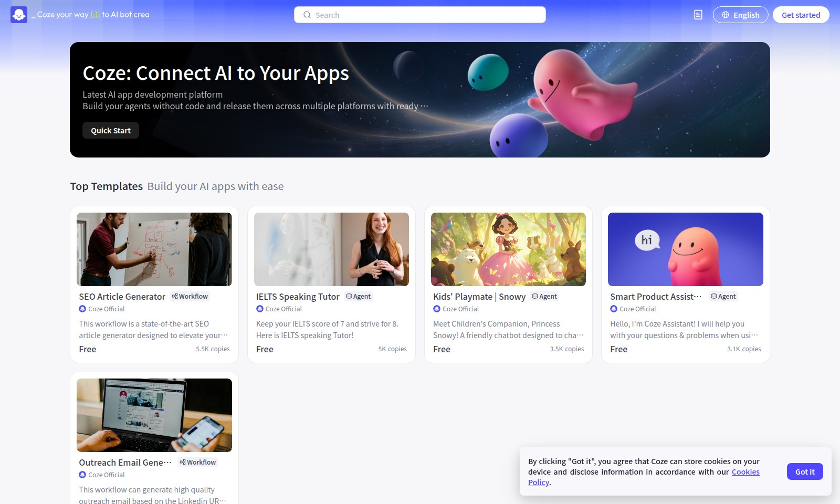Open Kids' Playmate Snowy thumbnail
The image size is (840, 504).
[x=508, y=249]
